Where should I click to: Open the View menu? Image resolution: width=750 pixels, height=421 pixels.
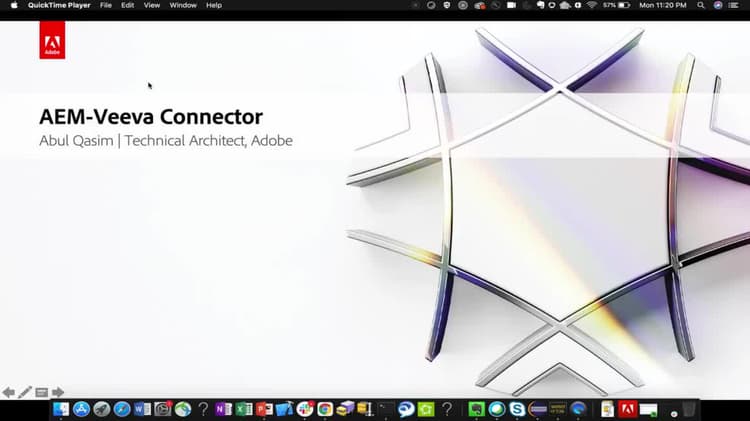click(152, 5)
